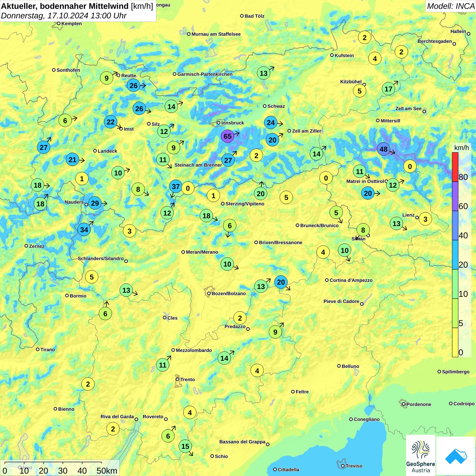Click the red 80 km/h legend color

click(x=455, y=167)
